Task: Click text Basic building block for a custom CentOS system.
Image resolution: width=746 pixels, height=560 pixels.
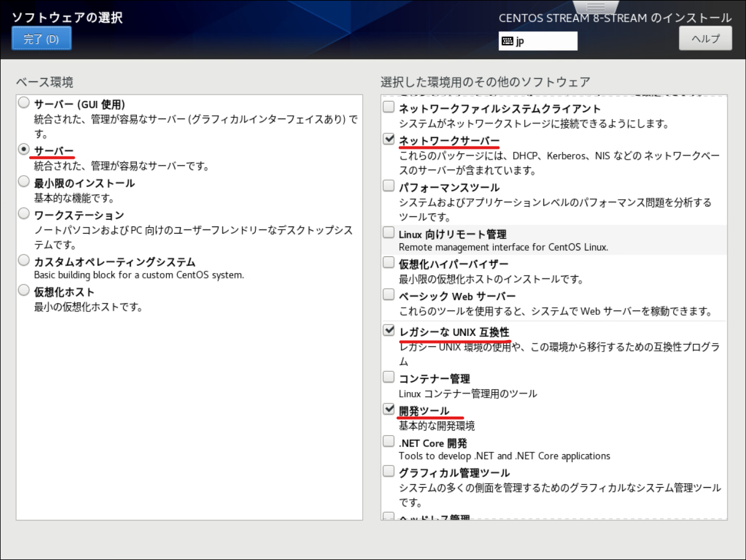Action: [x=139, y=276]
